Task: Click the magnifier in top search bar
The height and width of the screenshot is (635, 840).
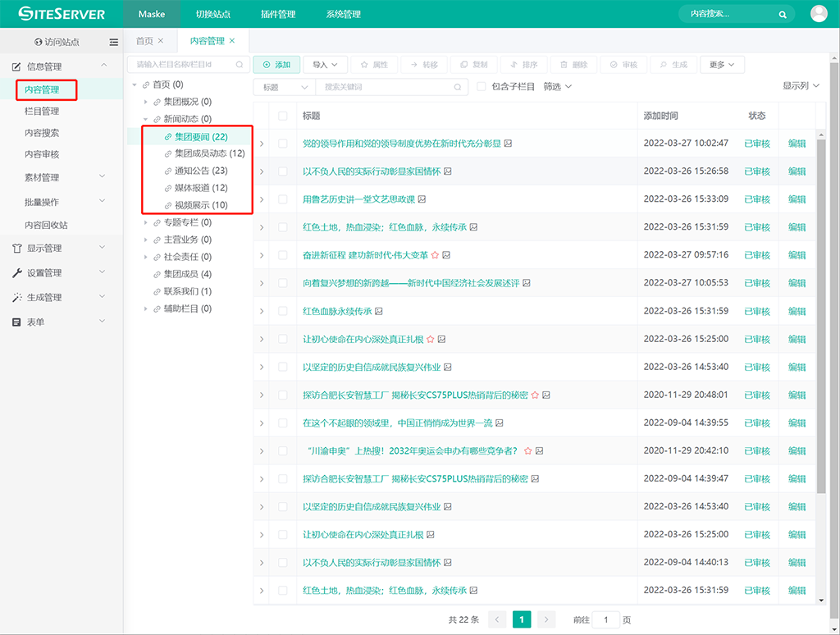Action: (783, 14)
